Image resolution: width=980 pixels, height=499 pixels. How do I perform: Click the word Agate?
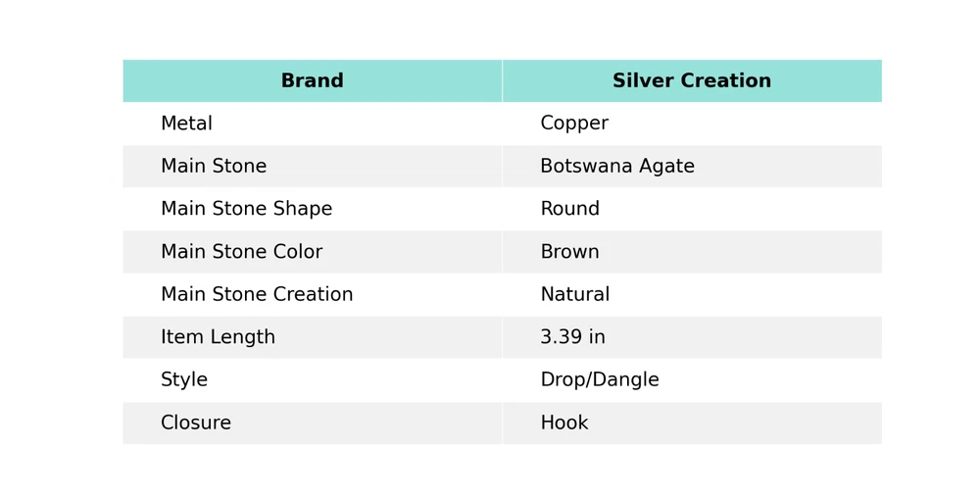[669, 167]
